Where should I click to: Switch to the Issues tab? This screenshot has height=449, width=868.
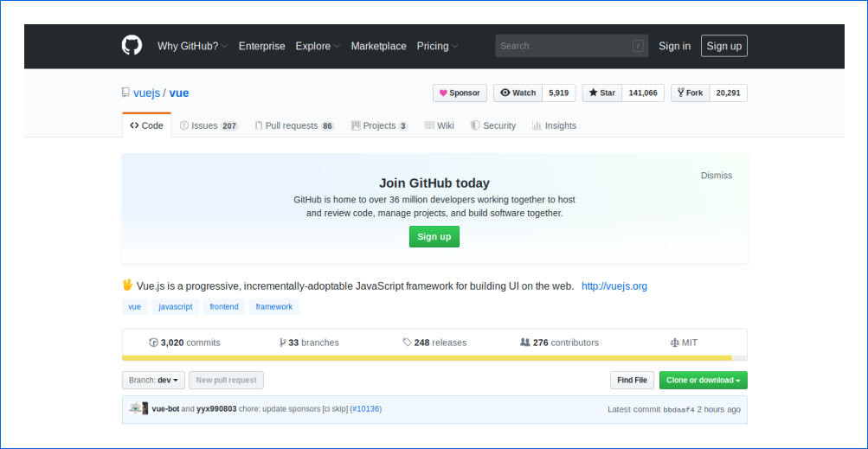(x=208, y=125)
